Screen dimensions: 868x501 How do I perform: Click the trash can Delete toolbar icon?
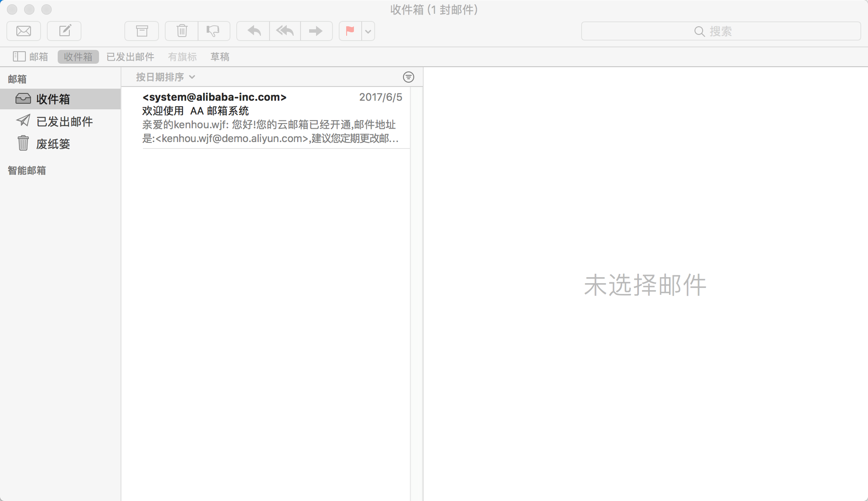(182, 31)
